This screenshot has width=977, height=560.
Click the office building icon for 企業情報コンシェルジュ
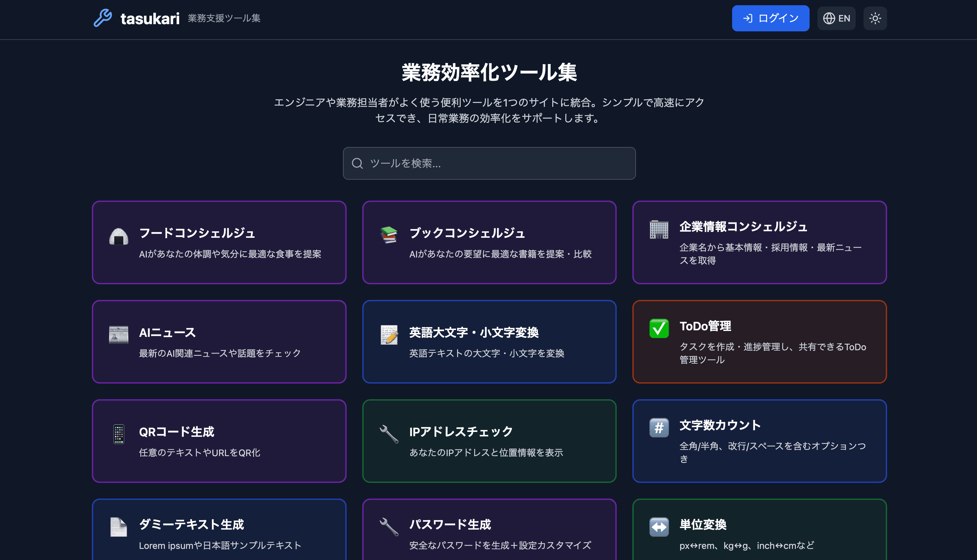[659, 230]
